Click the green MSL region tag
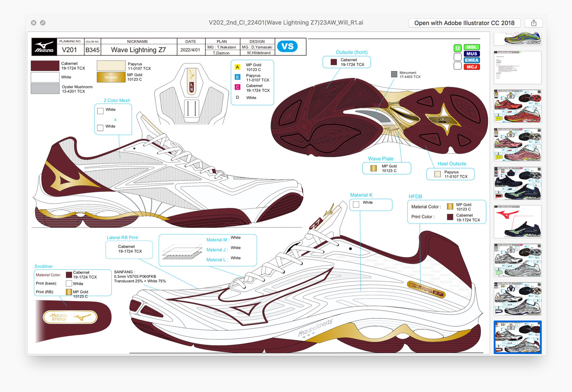 point(472,47)
